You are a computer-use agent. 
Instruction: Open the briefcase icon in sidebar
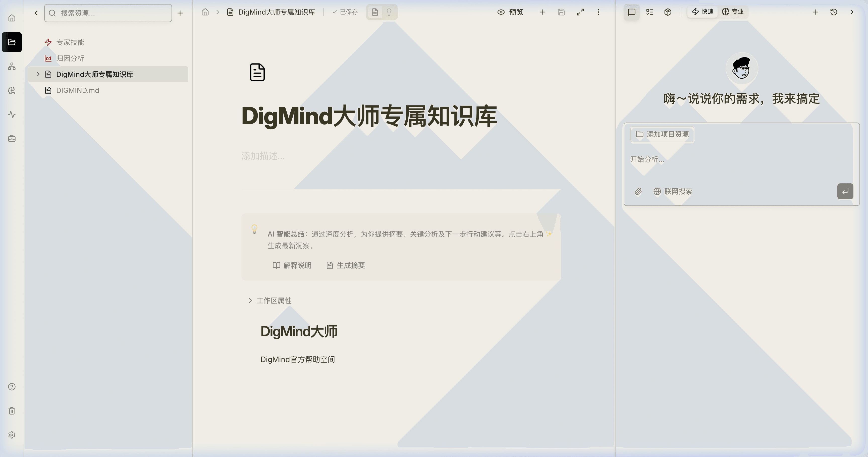click(12, 138)
